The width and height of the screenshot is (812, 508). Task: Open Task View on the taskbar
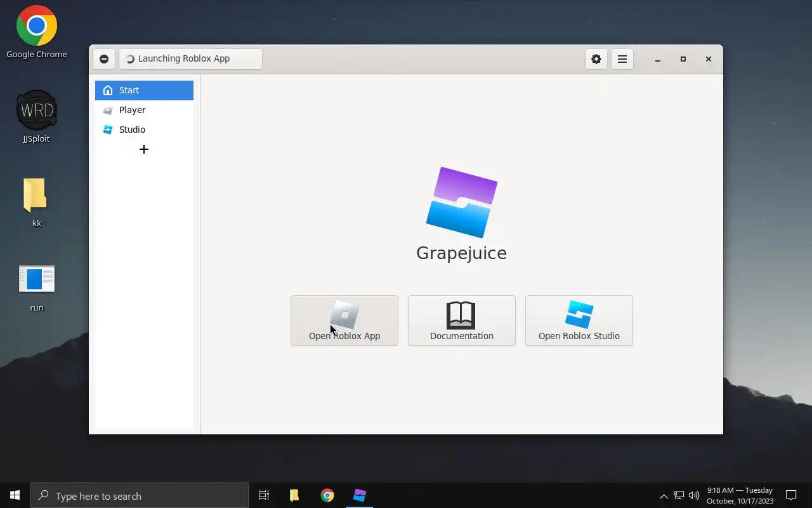tap(264, 495)
